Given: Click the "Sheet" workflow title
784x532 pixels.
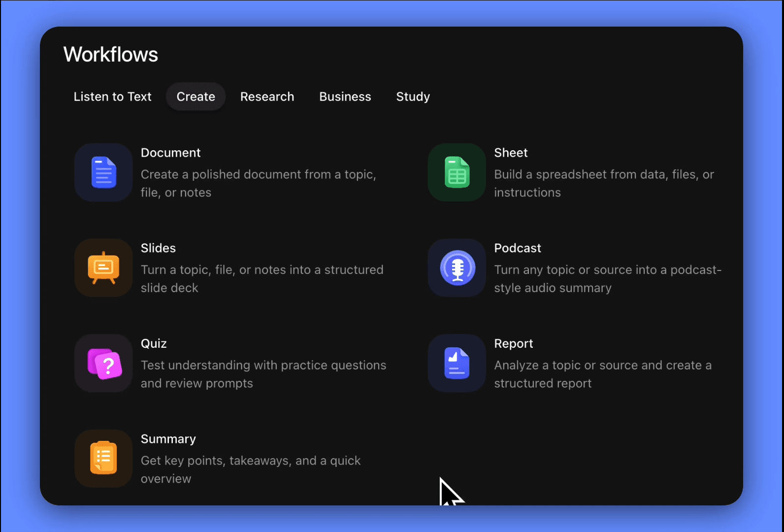Looking at the screenshot, I should pyautogui.click(x=511, y=153).
